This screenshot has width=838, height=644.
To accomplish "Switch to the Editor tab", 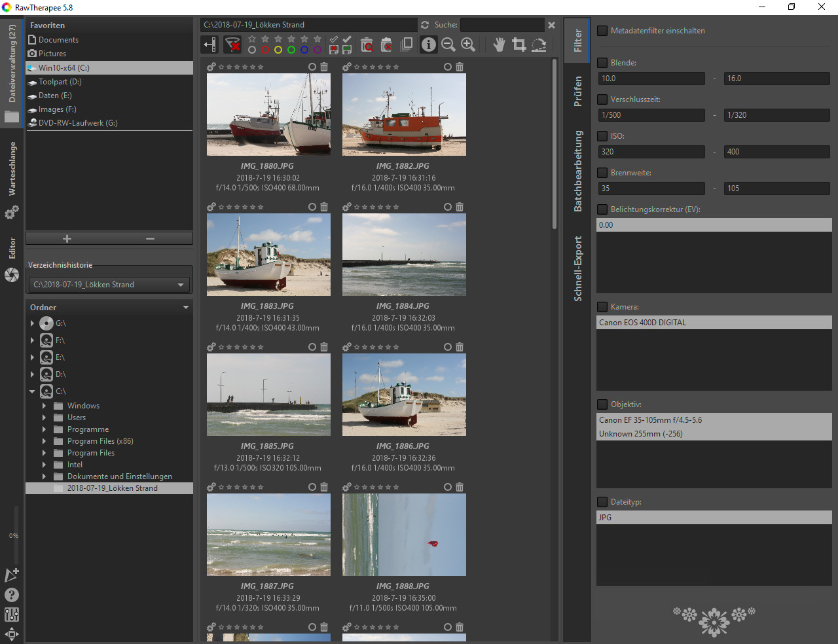I will (12, 260).
